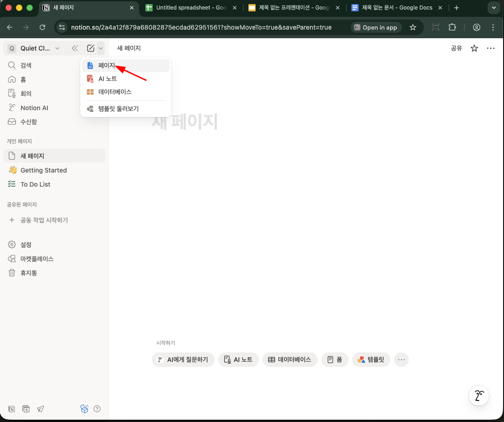Screen dimensions: 504x422
Task: Choose 데이터베이스 in the create menu
Action: [x=115, y=92]
